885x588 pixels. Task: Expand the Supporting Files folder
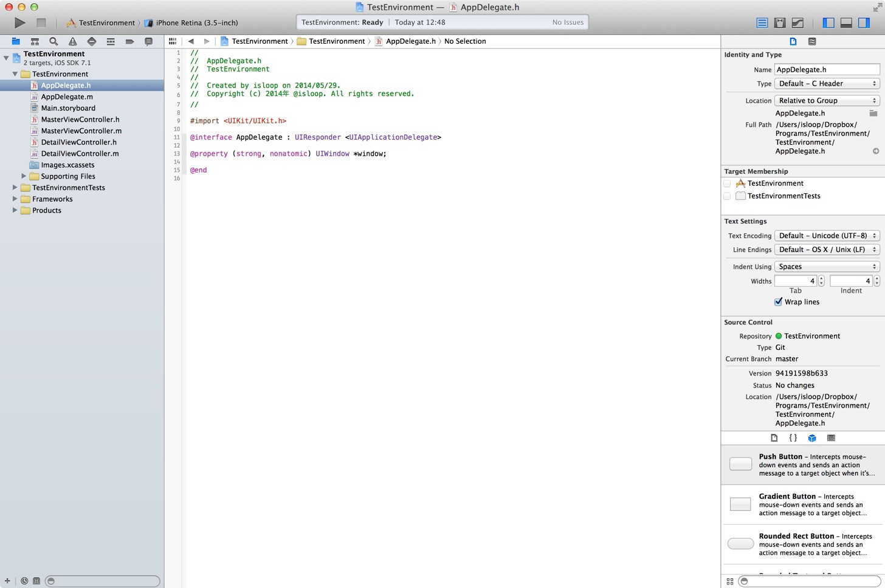click(24, 176)
